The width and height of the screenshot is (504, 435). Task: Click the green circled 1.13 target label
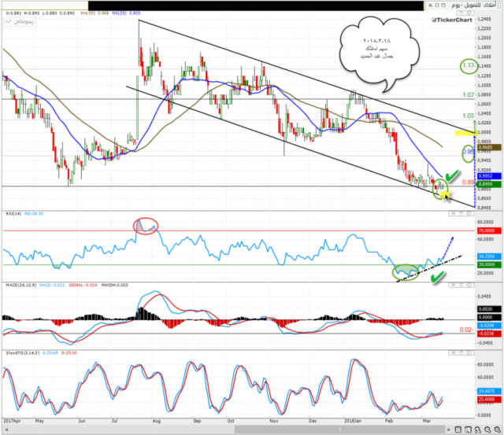click(x=467, y=67)
